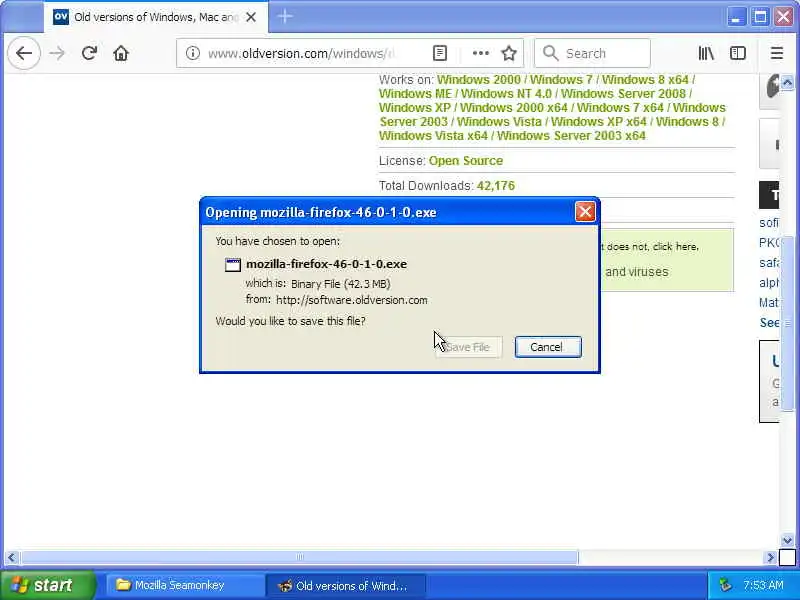Click the 7:53 AM taskbar clock
The image size is (800, 600).
(763, 585)
